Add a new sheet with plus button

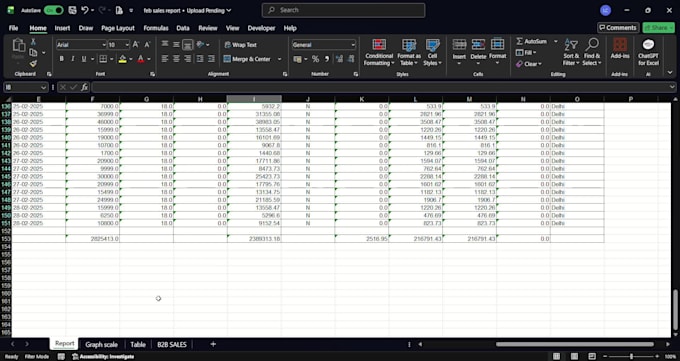[213, 344]
